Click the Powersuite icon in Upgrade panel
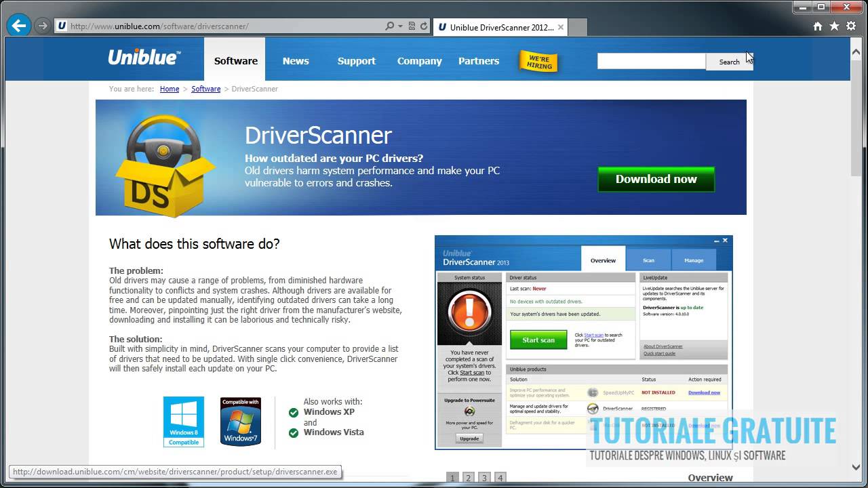The height and width of the screenshot is (488, 868). pyautogui.click(x=469, y=411)
